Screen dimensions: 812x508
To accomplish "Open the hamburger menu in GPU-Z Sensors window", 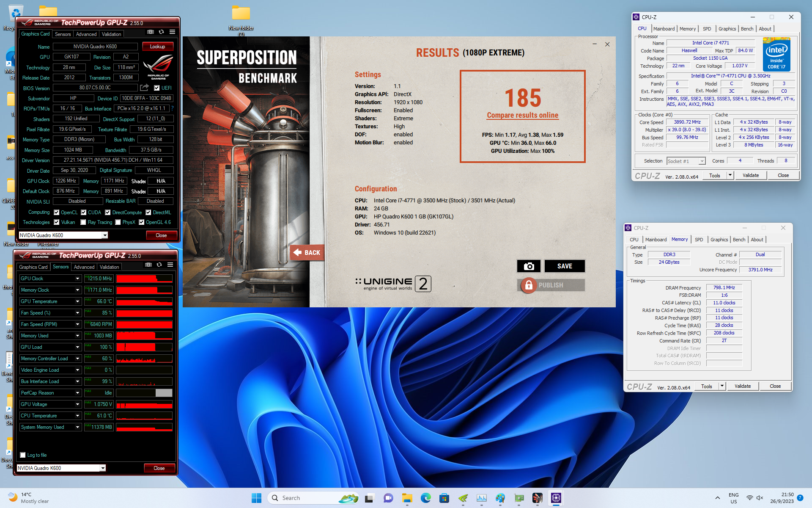I will [170, 265].
